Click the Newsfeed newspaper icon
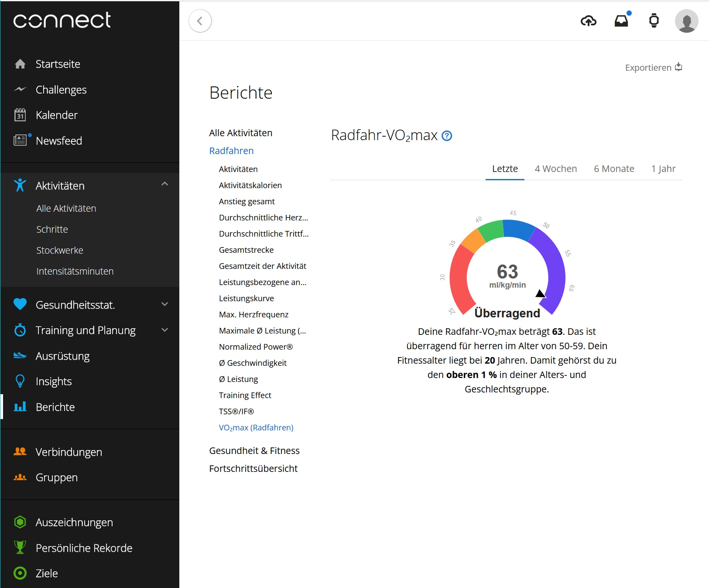Screen dimensions: 709x588 20,140
